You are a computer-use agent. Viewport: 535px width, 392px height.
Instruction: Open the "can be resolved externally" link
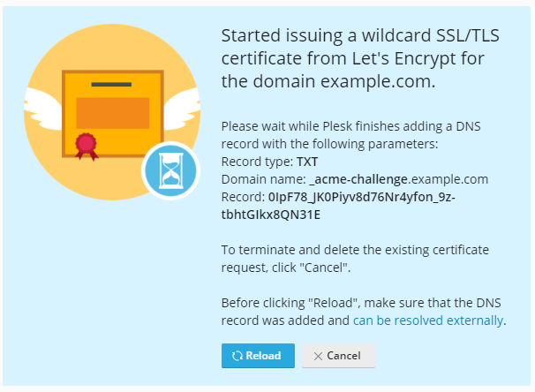click(x=428, y=320)
